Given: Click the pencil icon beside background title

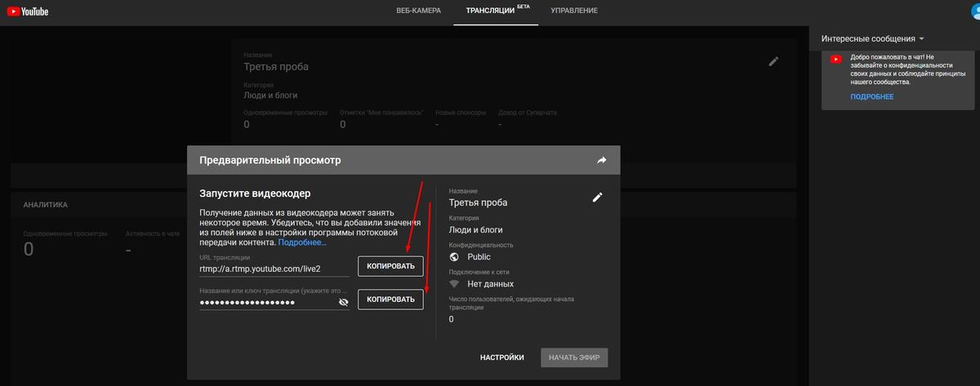Looking at the screenshot, I should point(773,61).
